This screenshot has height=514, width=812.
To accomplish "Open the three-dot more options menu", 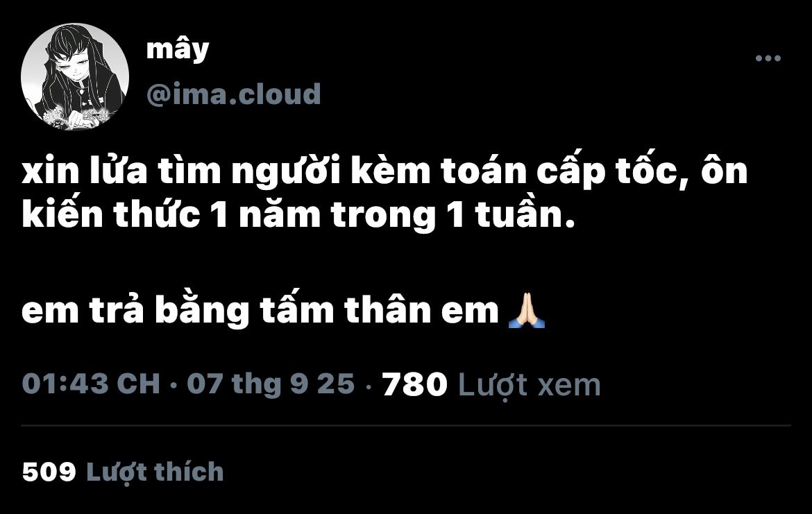I will (768, 58).
